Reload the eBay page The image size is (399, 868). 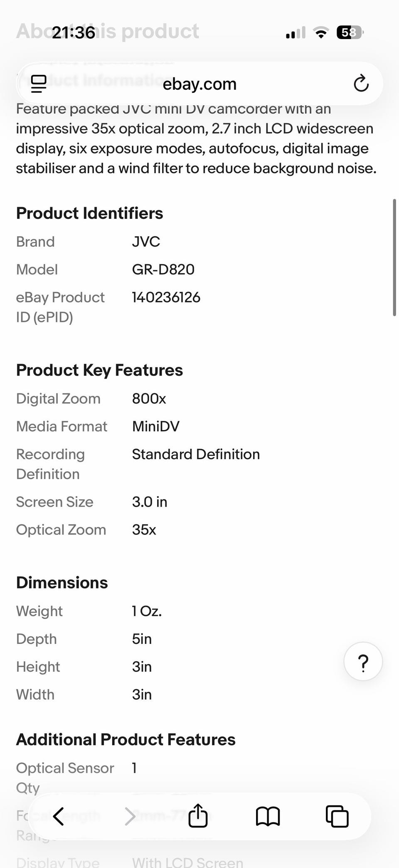[x=361, y=84]
